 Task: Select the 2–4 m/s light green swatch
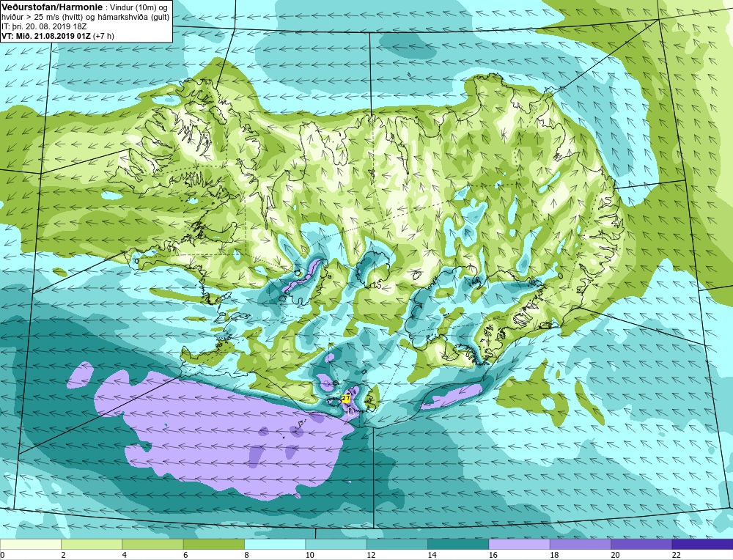pos(92,544)
